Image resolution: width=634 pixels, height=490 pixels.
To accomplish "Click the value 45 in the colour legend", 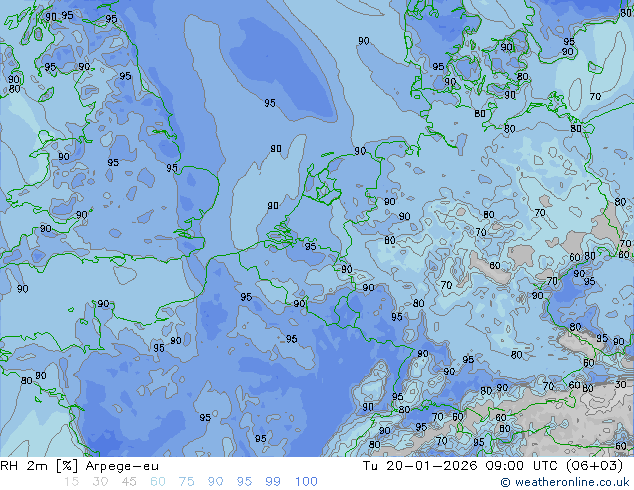I will [129, 482].
